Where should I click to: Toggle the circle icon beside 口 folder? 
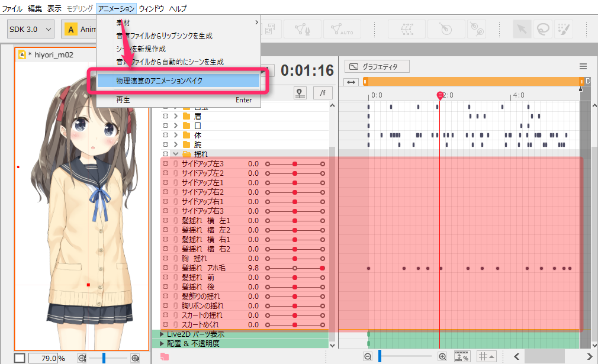165,125
